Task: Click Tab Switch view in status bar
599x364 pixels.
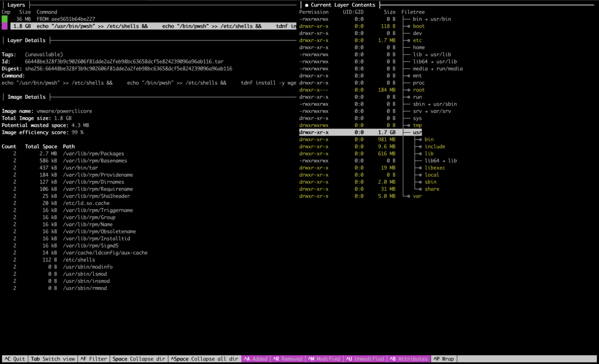Action: [x=53, y=359]
